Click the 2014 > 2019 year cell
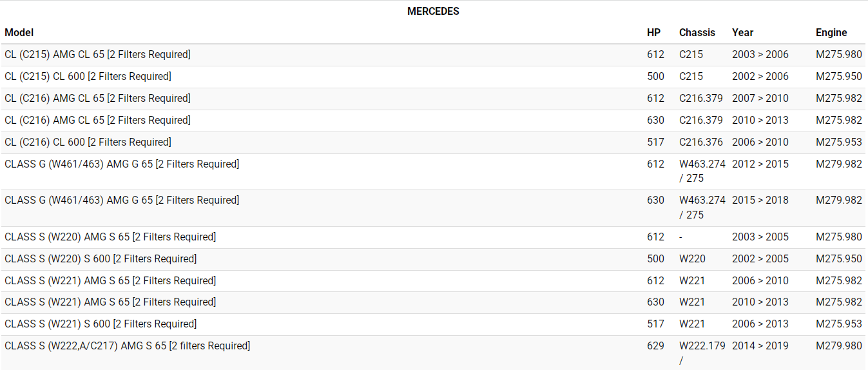Screen dimensions: 868x370 click(x=760, y=346)
